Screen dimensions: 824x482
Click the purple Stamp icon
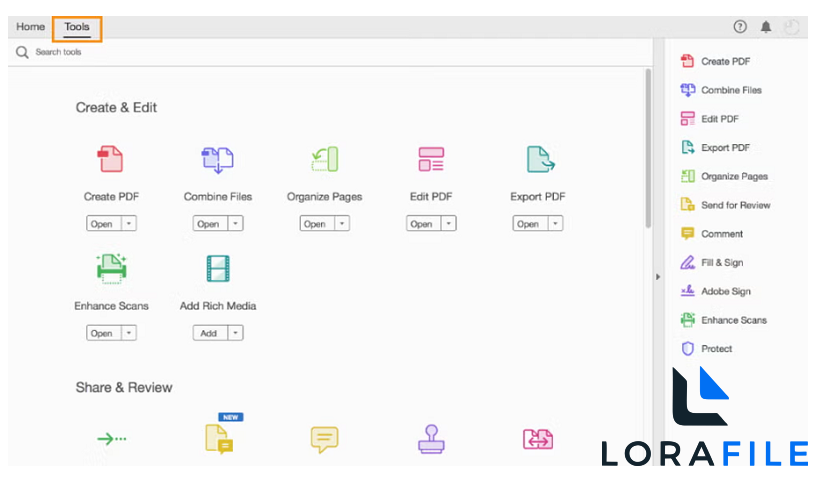click(x=431, y=439)
